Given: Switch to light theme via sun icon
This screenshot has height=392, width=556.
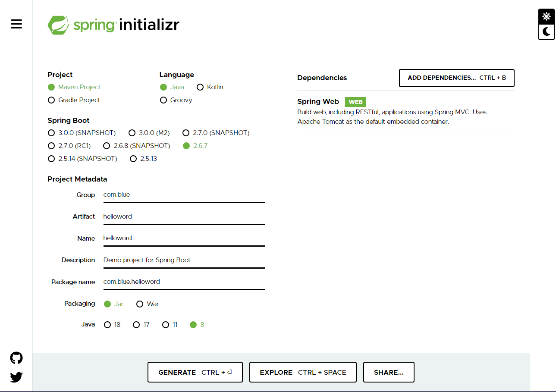Looking at the screenshot, I should pyautogui.click(x=546, y=16).
